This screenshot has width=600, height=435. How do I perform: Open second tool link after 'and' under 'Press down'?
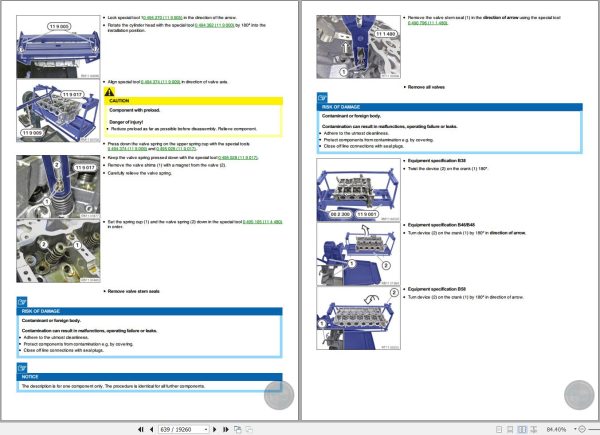tap(176, 149)
